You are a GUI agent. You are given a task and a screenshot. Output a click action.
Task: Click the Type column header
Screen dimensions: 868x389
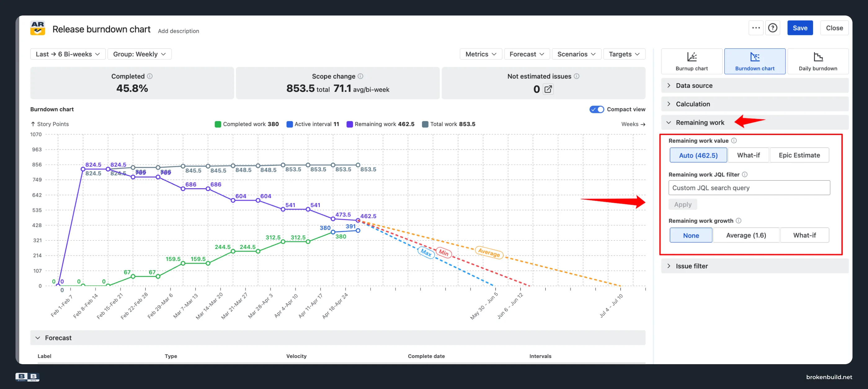pos(171,356)
